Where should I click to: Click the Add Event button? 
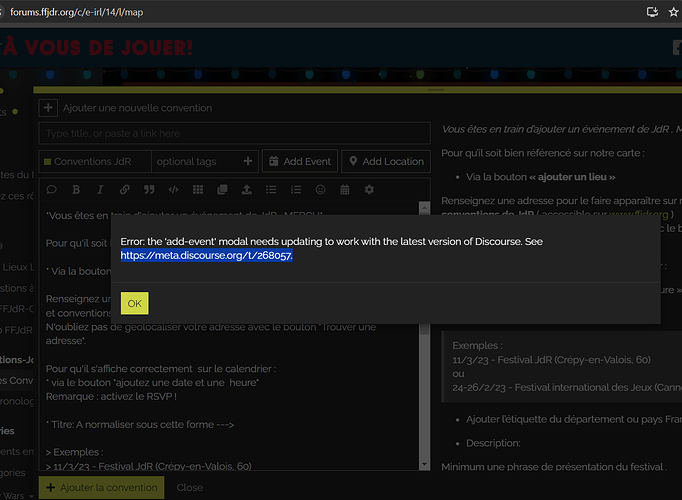pos(300,161)
